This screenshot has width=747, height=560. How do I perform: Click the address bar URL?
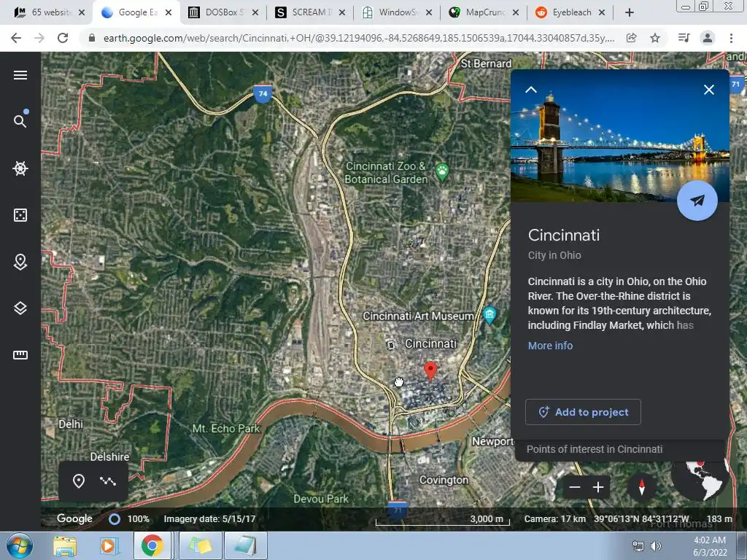[x=358, y=38]
